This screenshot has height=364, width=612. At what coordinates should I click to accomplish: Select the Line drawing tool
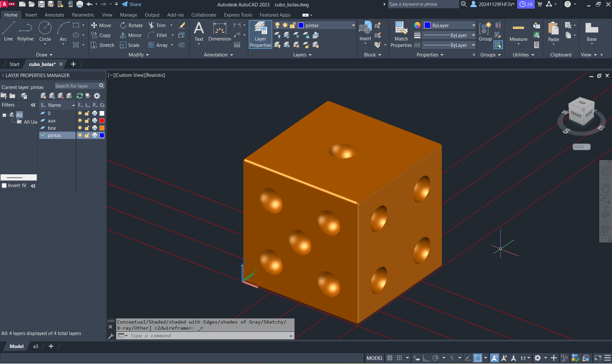[8, 32]
